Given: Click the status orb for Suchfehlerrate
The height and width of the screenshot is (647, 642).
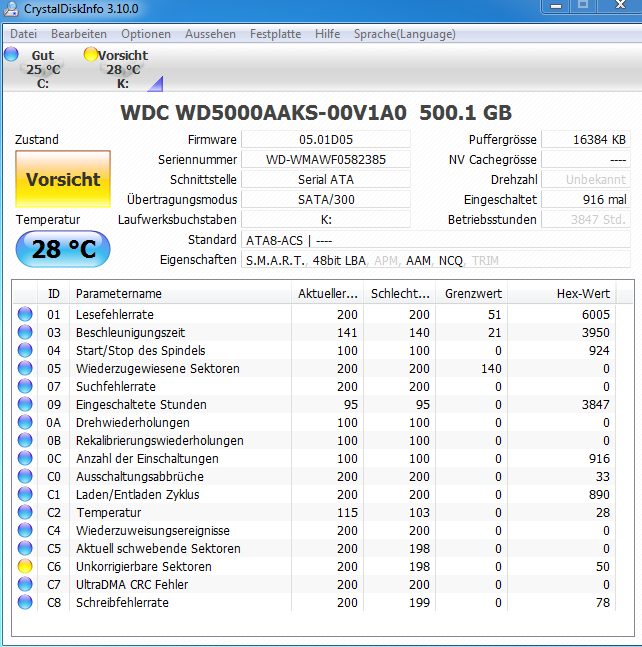Looking at the screenshot, I should 25,387.
